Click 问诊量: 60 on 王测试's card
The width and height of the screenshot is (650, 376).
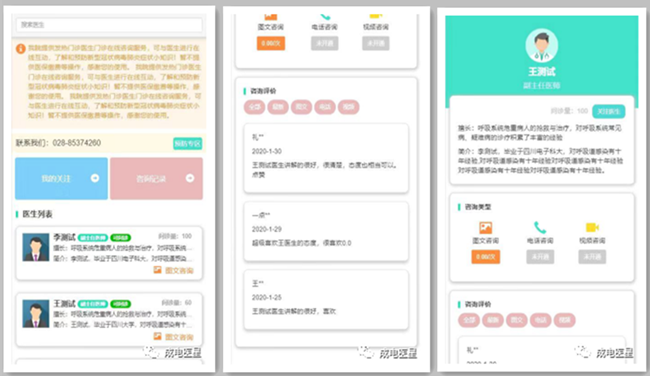click(x=177, y=303)
